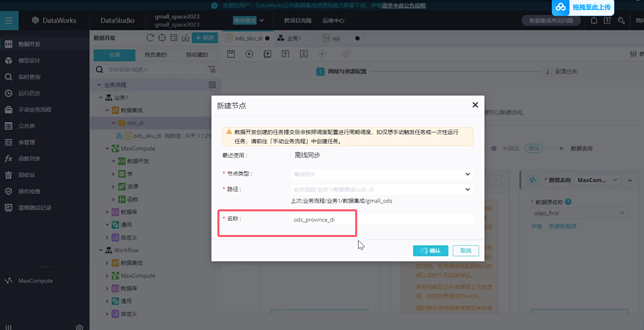This screenshot has width=644, height=330.
Task: Click the save icon in editor toolbar
Action: [x=231, y=54]
